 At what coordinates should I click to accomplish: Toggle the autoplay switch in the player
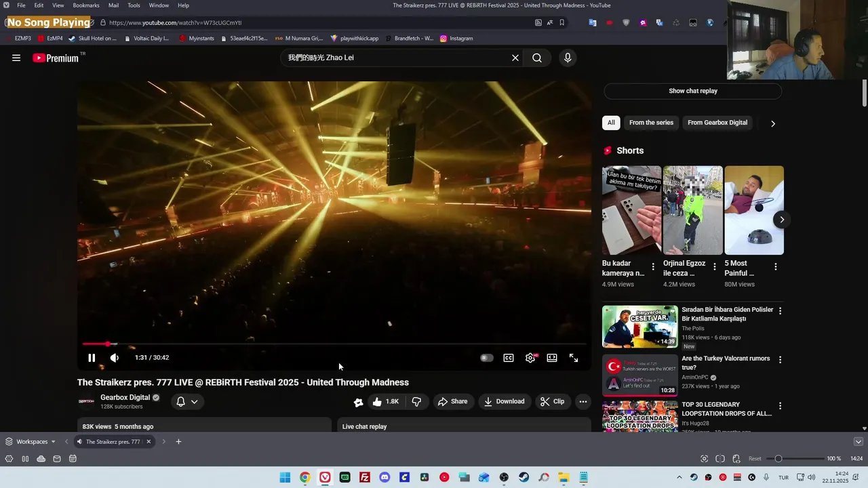tap(486, 358)
